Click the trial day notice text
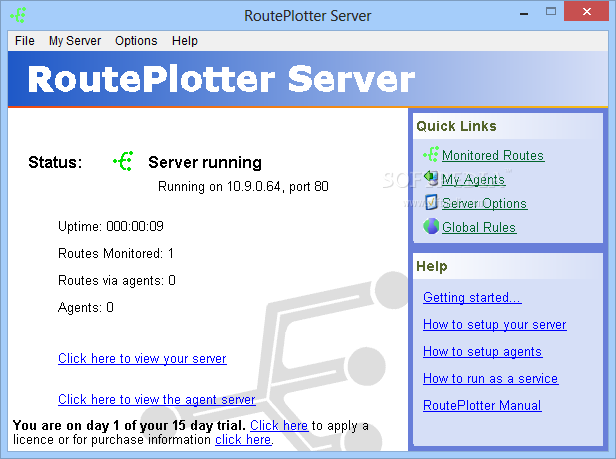Image resolution: width=616 pixels, height=459 pixels. click(x=129, y=426)
